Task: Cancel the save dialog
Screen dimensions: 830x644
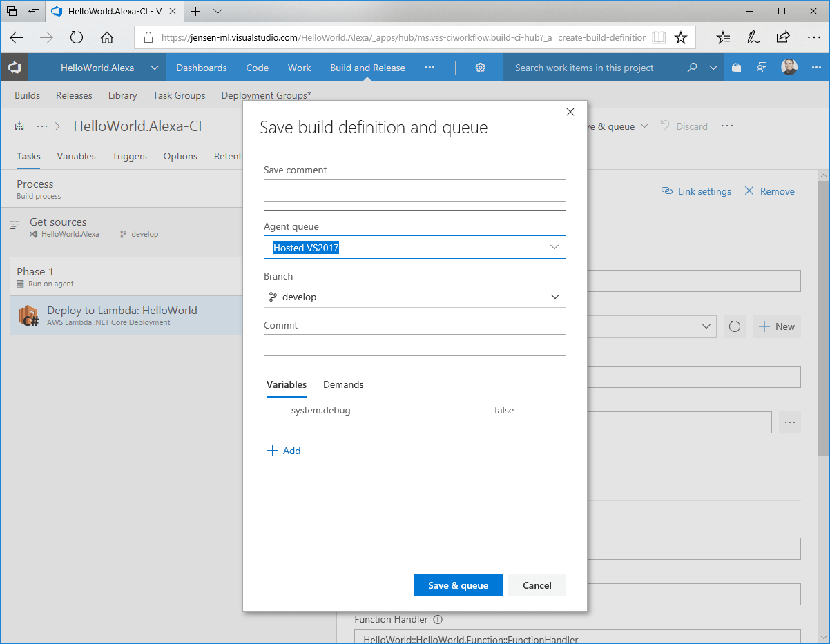Action: 537,585
